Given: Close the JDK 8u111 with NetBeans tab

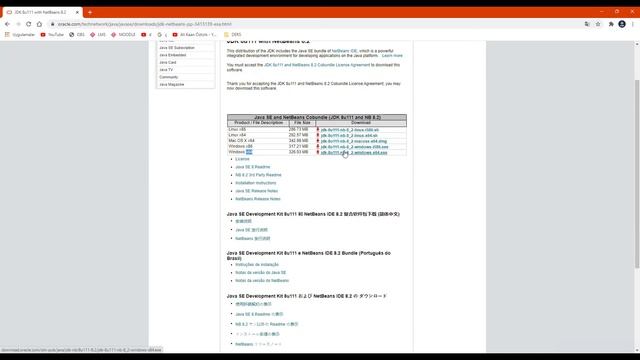Looking at the screenshot, I should click(77, 12).
